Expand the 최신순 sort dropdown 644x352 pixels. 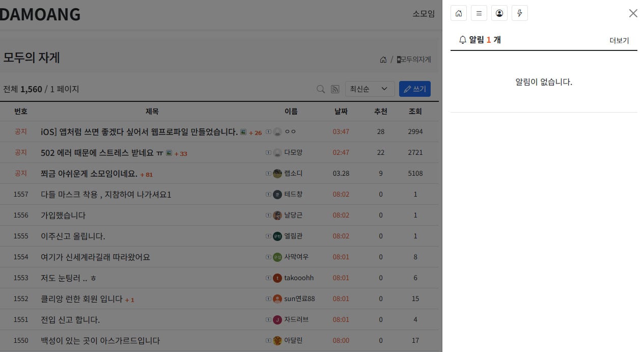pyautogui.click(x=370, y=89)
